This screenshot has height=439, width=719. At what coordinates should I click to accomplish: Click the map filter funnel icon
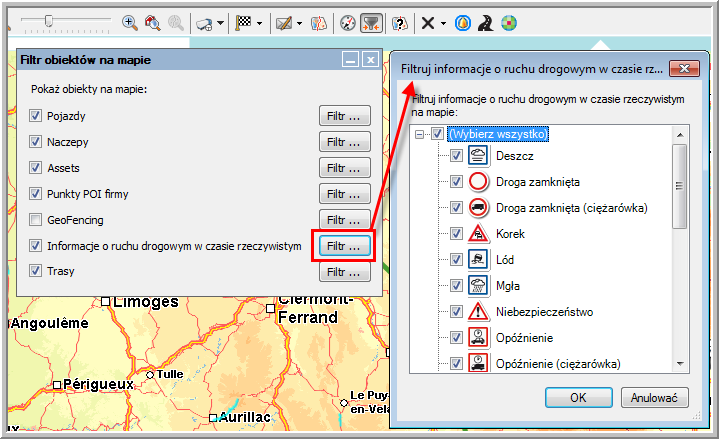click(371, 22)
